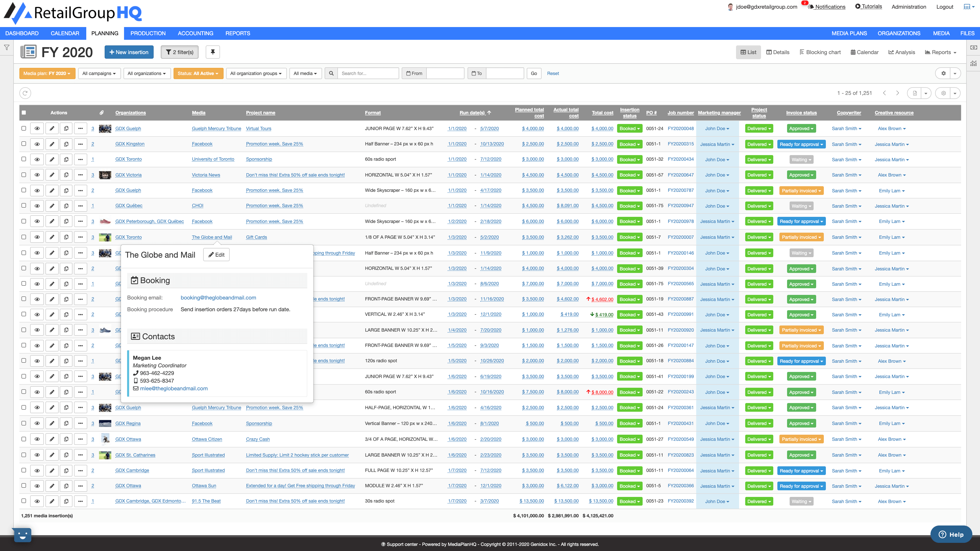Click the Search for... input field
Image resolution: width=980 pixels, height=551 pixels.
tap(367, 73)
